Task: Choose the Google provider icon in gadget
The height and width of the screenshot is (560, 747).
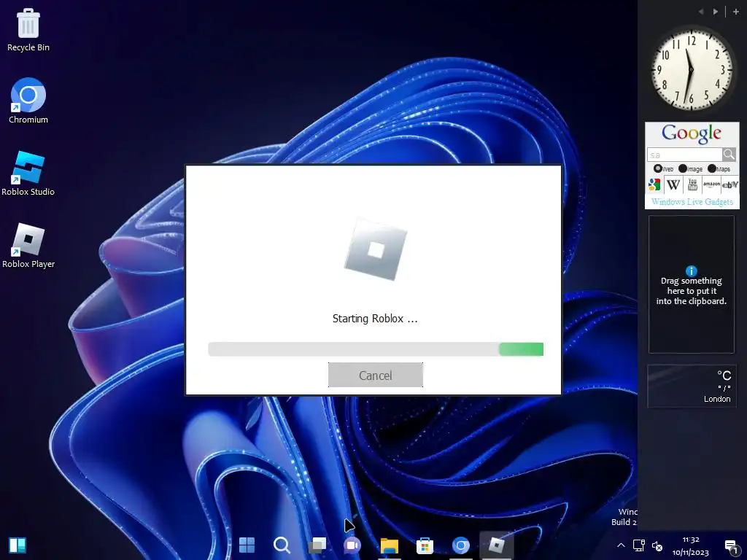Action: [x=654, y=184]
